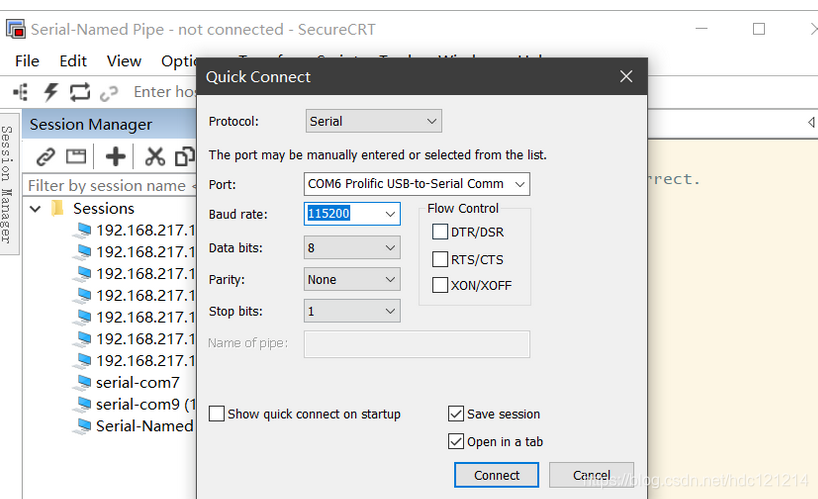This screenshot has height=499, width=818.
Task: Enable XON/XOFF flow control
Action: click(x=440, y=285)
